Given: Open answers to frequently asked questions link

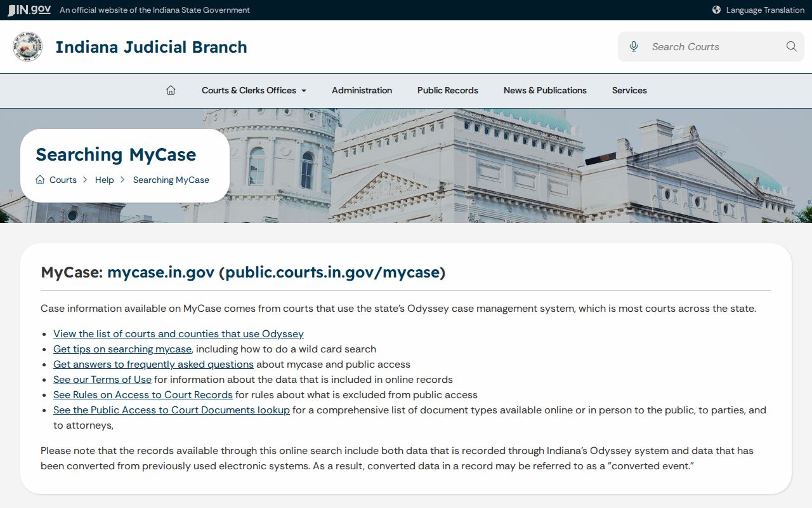Looking at the screenshot, I should [x=154, y=364].
